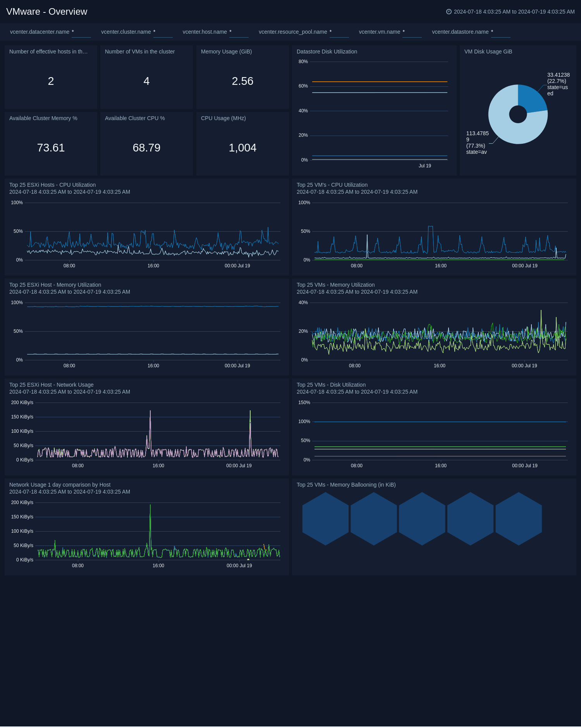Open the dashboard time range selector
Viewport: 581px width, 728px height.
511,12
